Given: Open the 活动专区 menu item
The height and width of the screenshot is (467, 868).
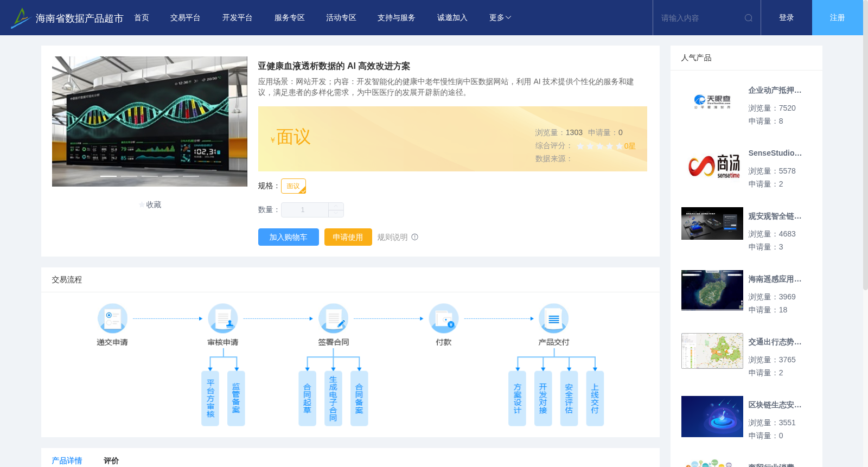Looking at the screenshot, I should pyautogui.click(x=341, y=18).
